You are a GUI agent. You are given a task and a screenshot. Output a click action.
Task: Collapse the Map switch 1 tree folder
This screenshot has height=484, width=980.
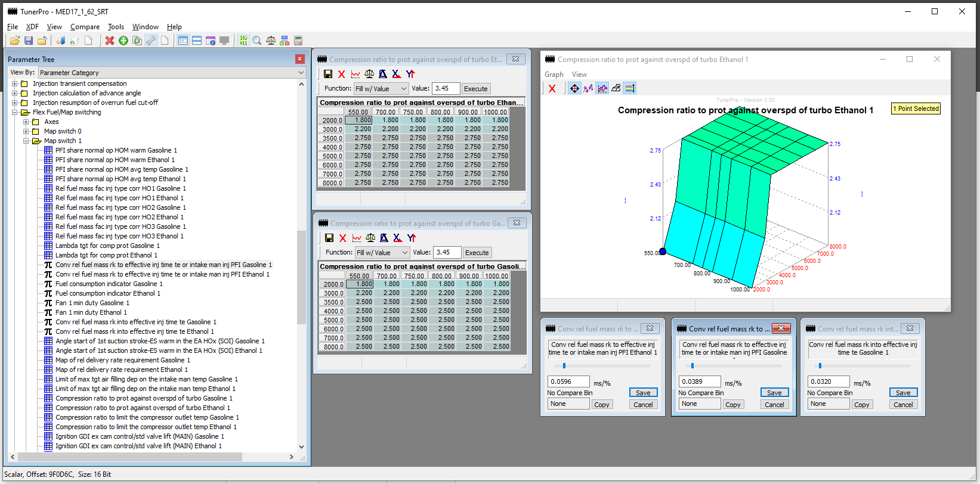point(26,141)
